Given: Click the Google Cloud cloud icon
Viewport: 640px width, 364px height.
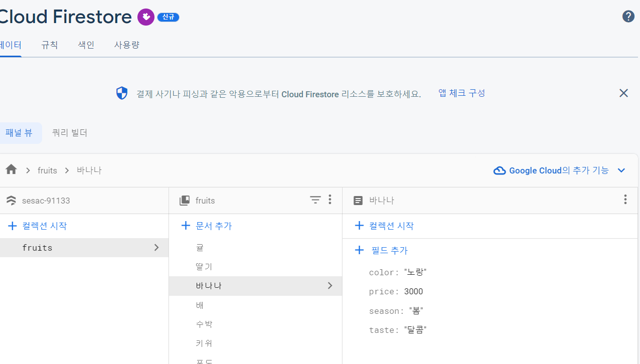Looking at the screenshot, I should [x=500, y=170].
